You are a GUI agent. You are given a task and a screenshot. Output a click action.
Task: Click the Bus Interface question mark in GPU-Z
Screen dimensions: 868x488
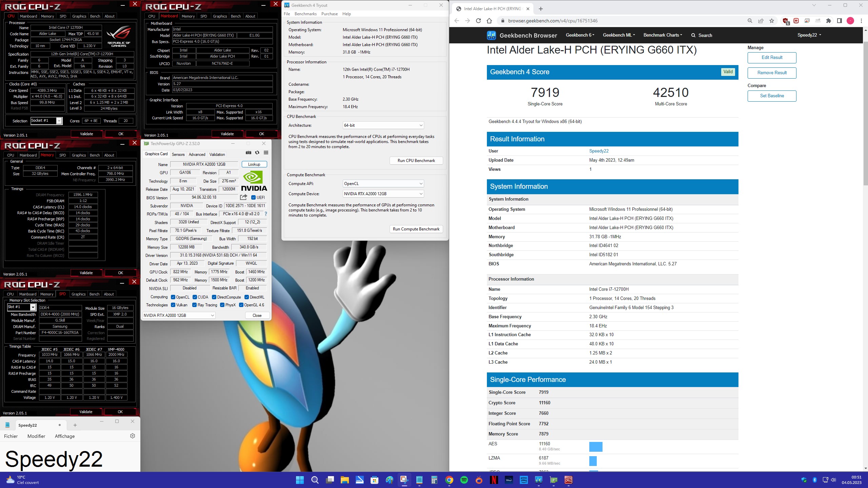(x=265, y=214)
